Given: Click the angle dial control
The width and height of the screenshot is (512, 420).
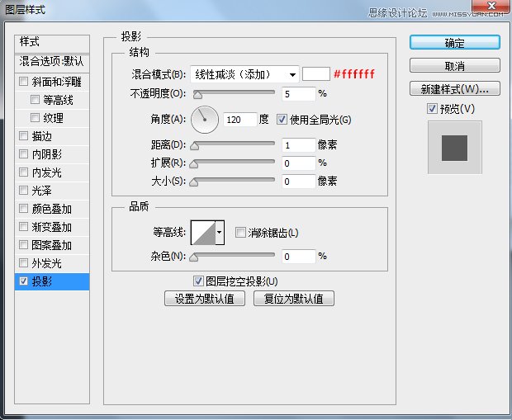Looking at the screenshot, I should [x=205, y=120].
